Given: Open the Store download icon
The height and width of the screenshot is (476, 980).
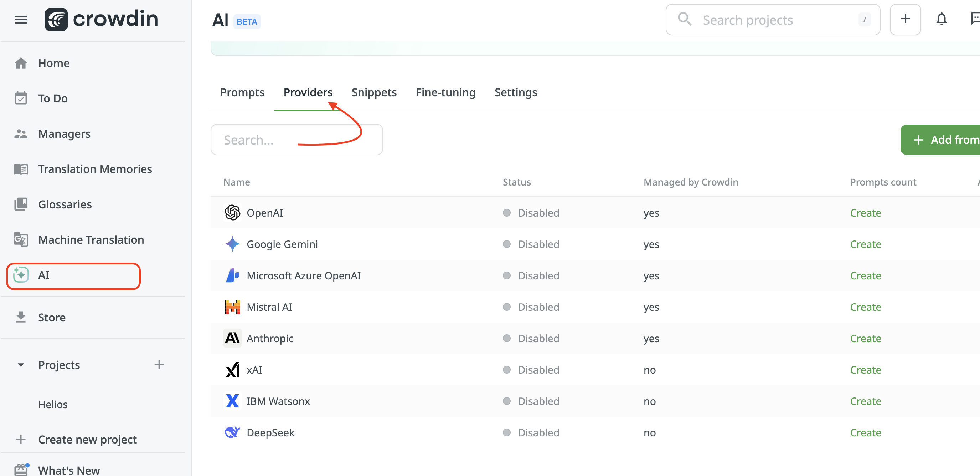Looking at the screenshot, I should coord(21,317).
